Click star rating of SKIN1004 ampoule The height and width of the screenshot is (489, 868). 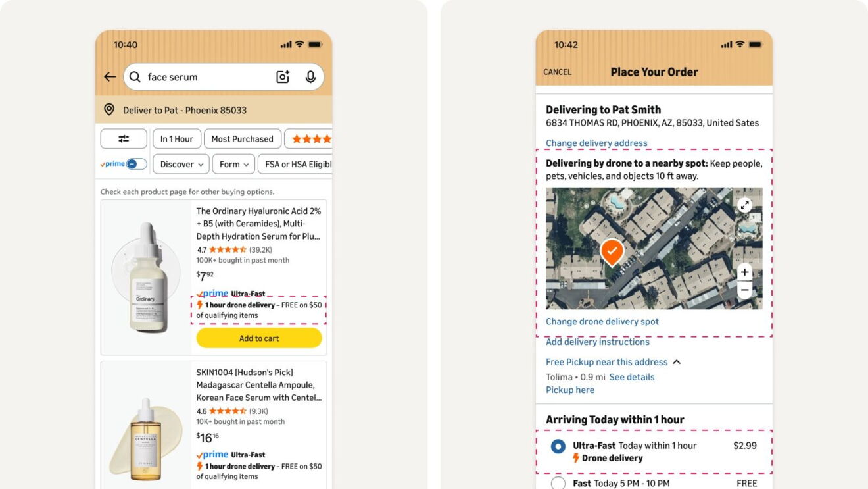228,411
